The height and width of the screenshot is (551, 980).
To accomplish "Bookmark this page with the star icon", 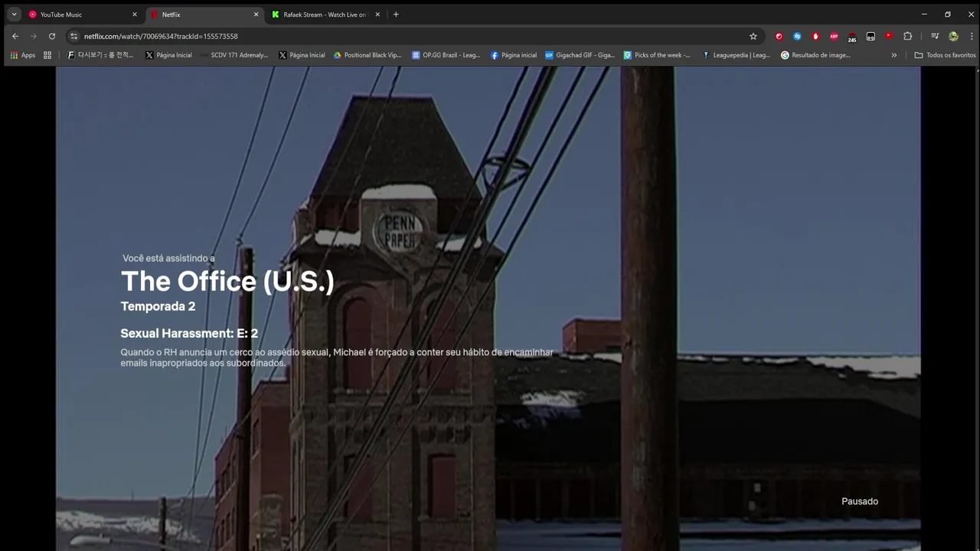I will (x=753, y=36).
